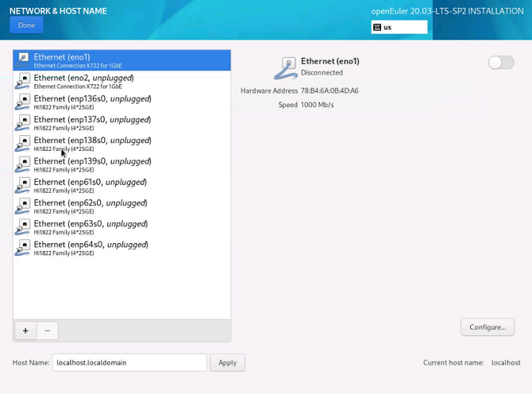Toggle the eno1 connection switch on
Viewport: 532px width, 394px height.
pos(501,63)
